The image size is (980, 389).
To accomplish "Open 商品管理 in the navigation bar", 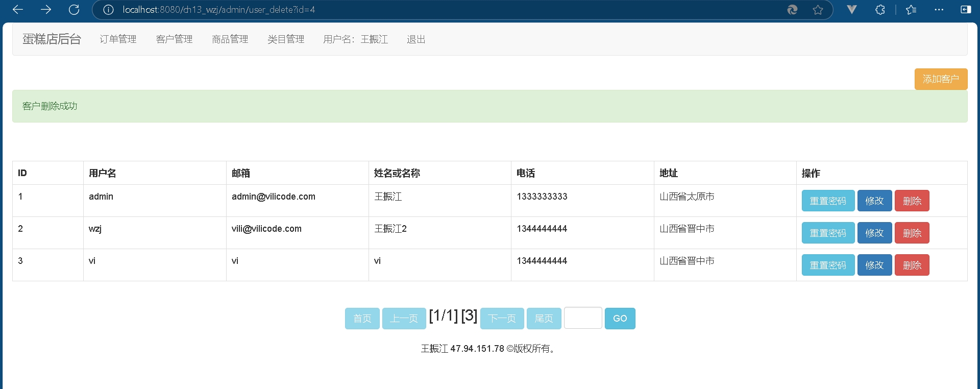I will (x=230, y=39).
